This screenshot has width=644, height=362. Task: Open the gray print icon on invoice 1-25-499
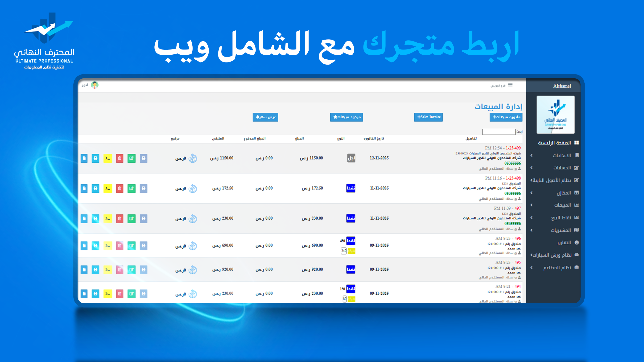143,158
